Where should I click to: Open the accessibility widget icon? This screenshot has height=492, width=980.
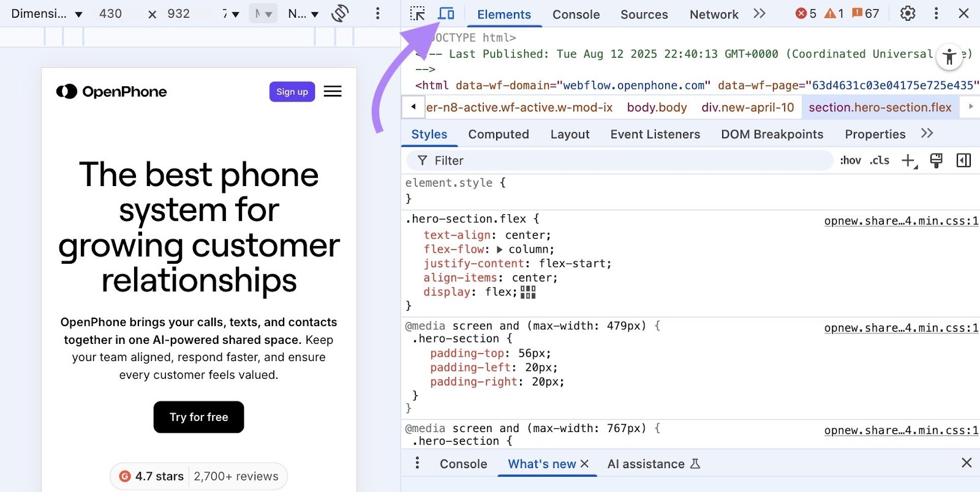pos(949,58)
